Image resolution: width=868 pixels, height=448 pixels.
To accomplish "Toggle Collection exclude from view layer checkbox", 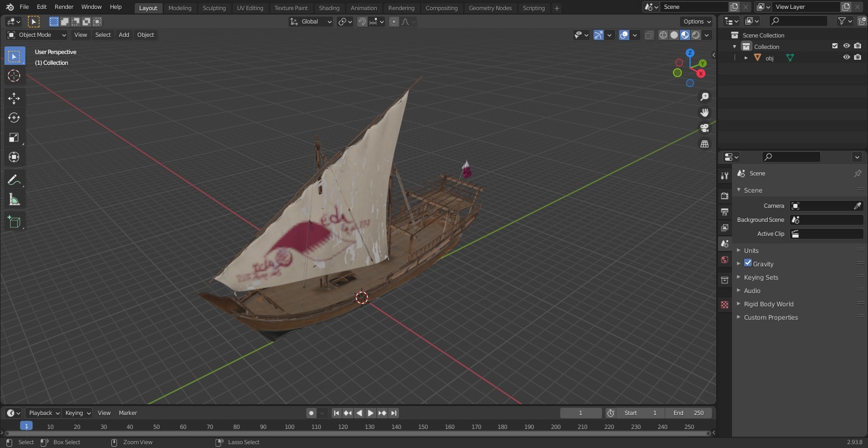I will click(x=835, y=46).
